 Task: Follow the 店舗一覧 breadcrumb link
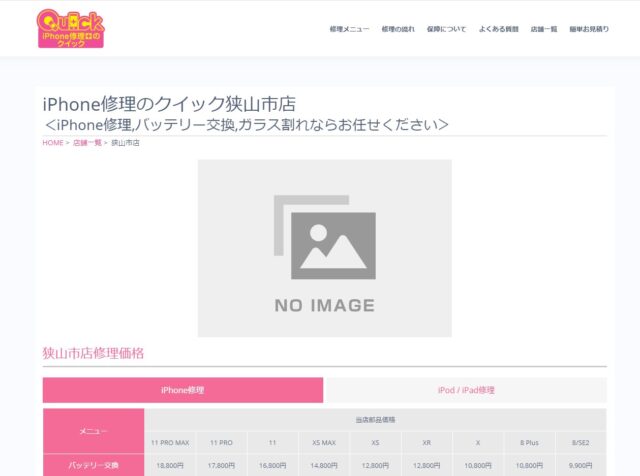coord(87,143)
